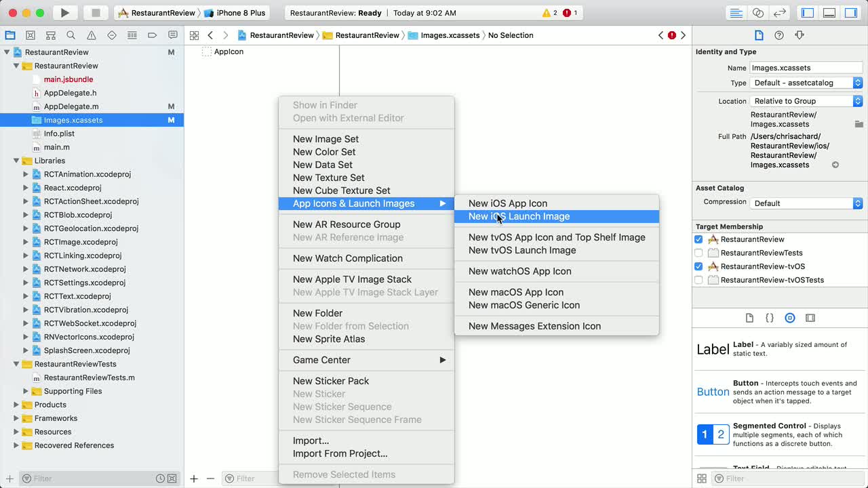Viewport: 868px width, 488px height.
Task: Switch to the Standard editor
Action: pos(736,13)
